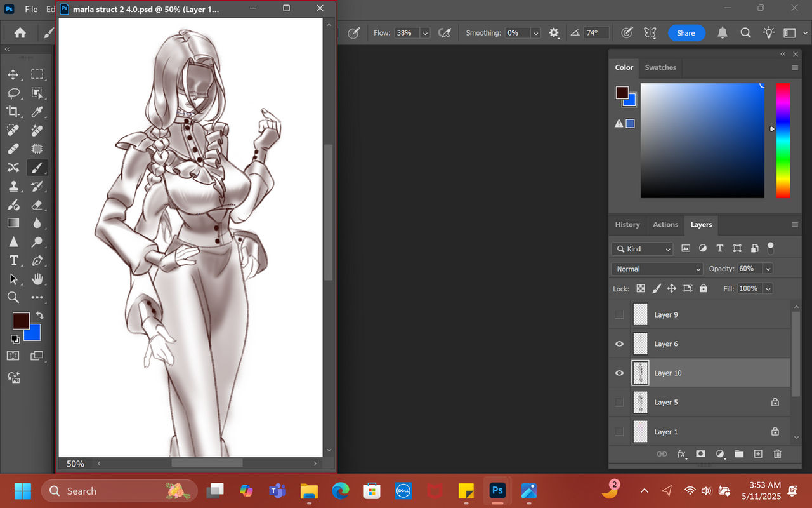812x508 pixels.
Task: Show the hidden Layer 9
Action: click(x=619, y=314)
